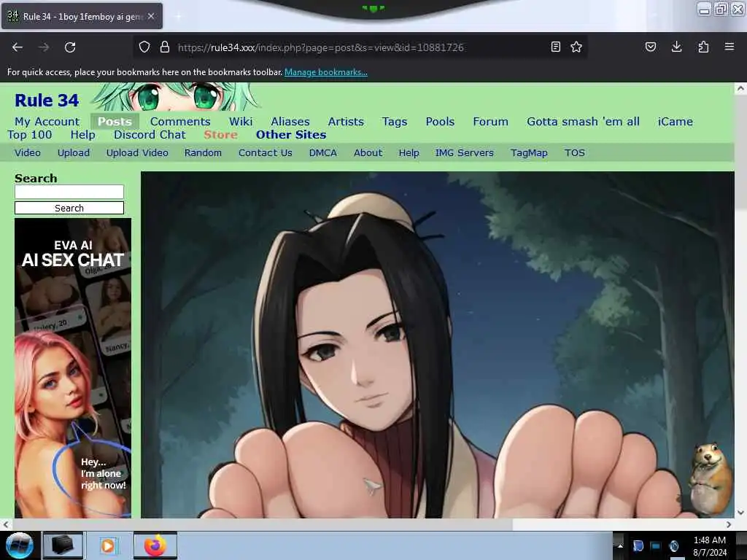747x560 pixels.
Task: Click the Rule 34 site logo
Action: [47, 101]
